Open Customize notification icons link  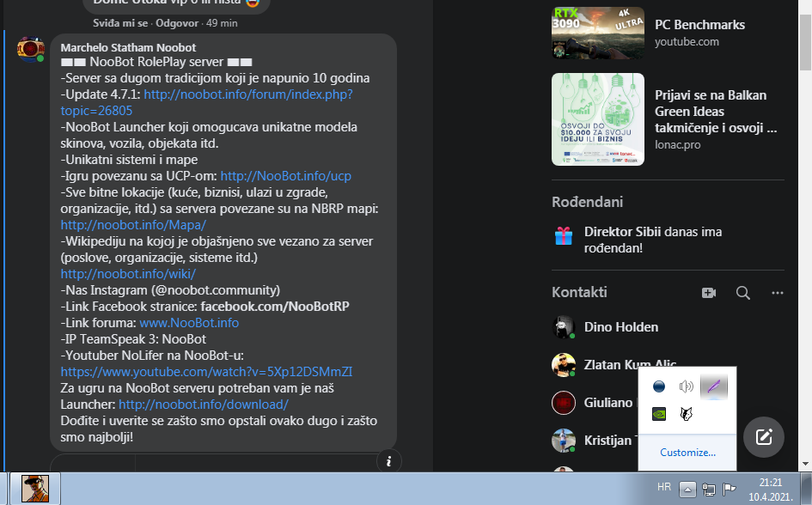[x=687, y=453]
